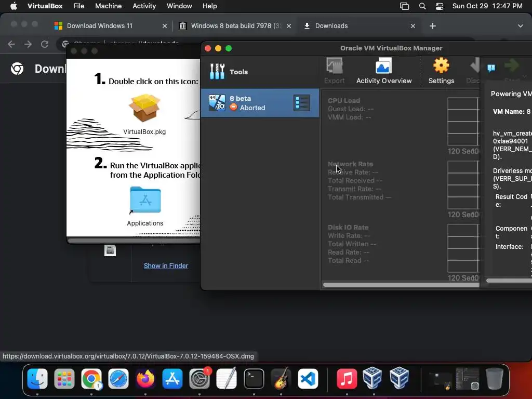
Task: Open Settings gear in VirtualBox toolbar
Action: pos(441,71)
